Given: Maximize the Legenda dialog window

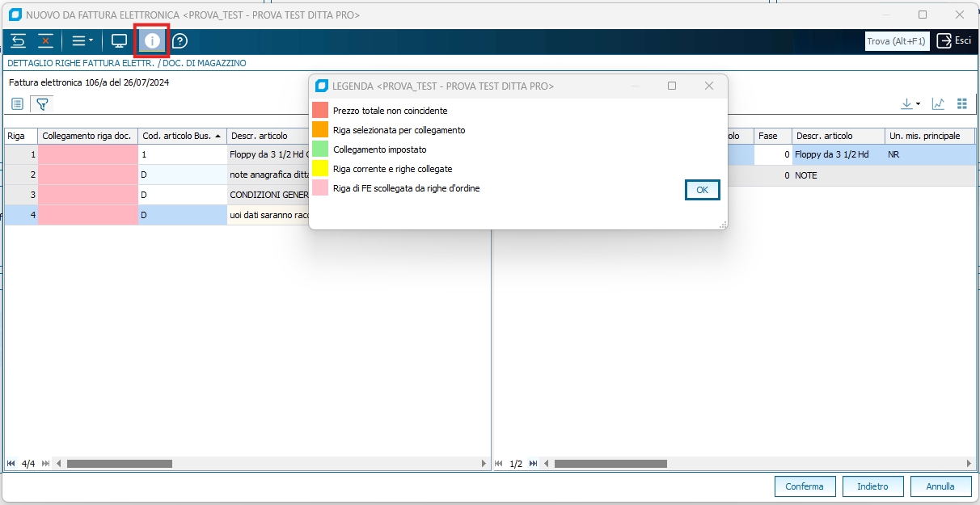Looking at the screenshot, I should [672, 86].
